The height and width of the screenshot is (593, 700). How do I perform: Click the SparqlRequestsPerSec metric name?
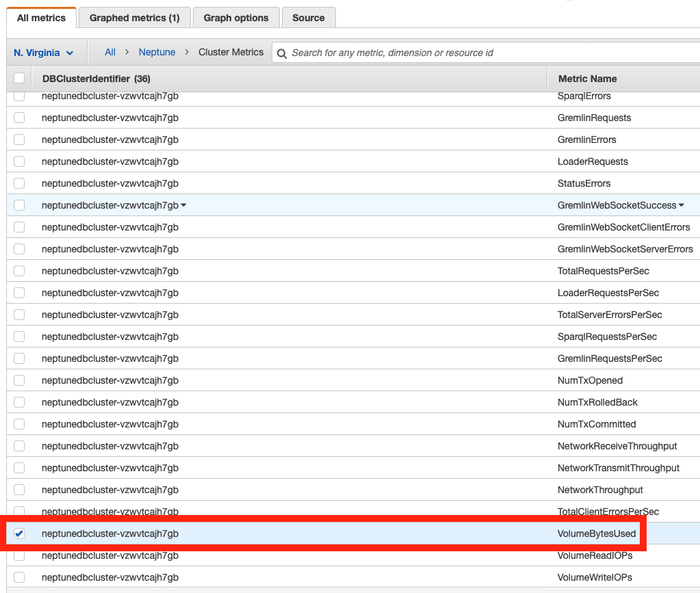tap(607, 337)
